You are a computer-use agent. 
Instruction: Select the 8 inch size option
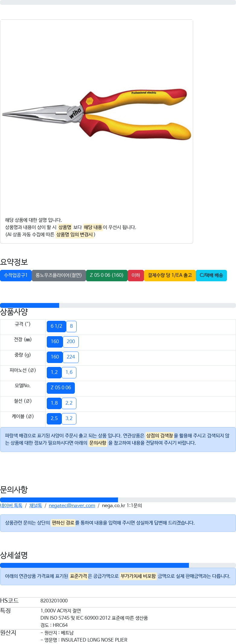click(x=71, y=326)
